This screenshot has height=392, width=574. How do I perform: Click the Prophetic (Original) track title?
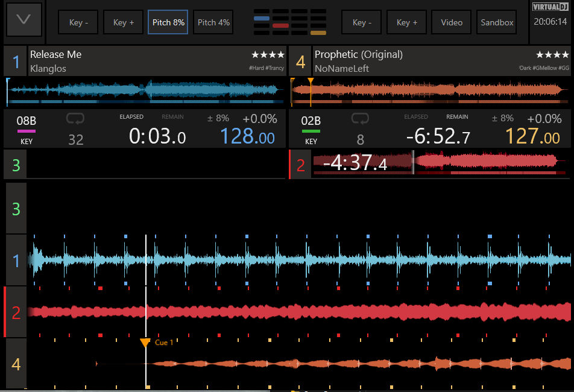[x=359, y=54]
